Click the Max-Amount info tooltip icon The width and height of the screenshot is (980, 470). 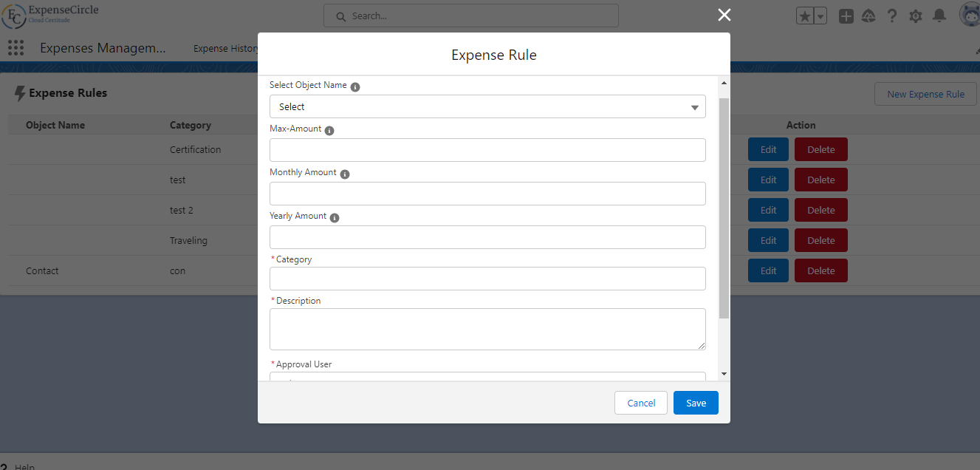[x=329, y=130]
